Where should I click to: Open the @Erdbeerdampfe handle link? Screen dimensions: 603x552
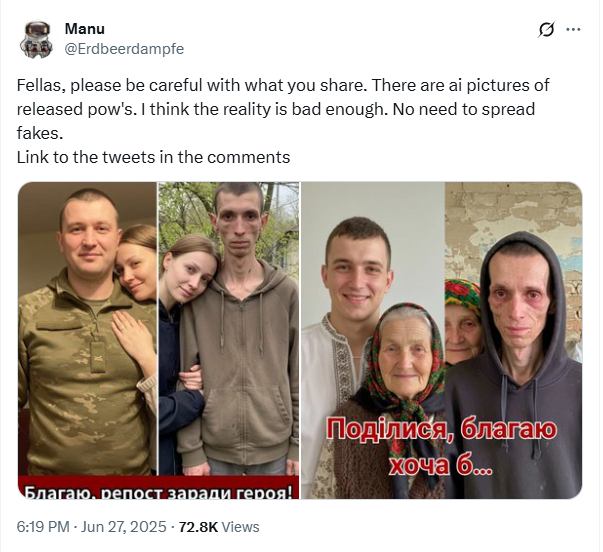pos(124,49)
